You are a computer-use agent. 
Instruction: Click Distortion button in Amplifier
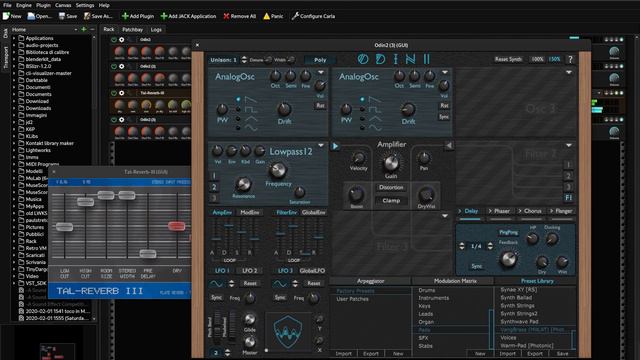[391, 187]
